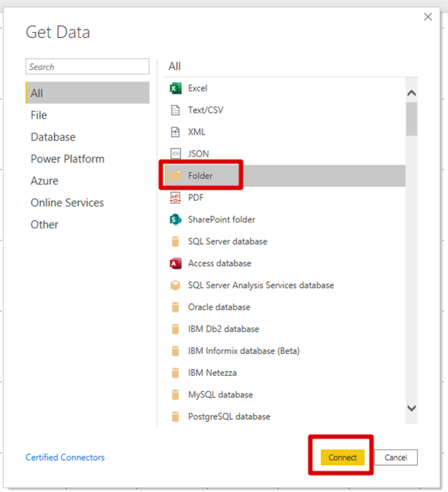Select the PDF connector
The width and height of the screenshot is (448, 492).
(195, 197)
